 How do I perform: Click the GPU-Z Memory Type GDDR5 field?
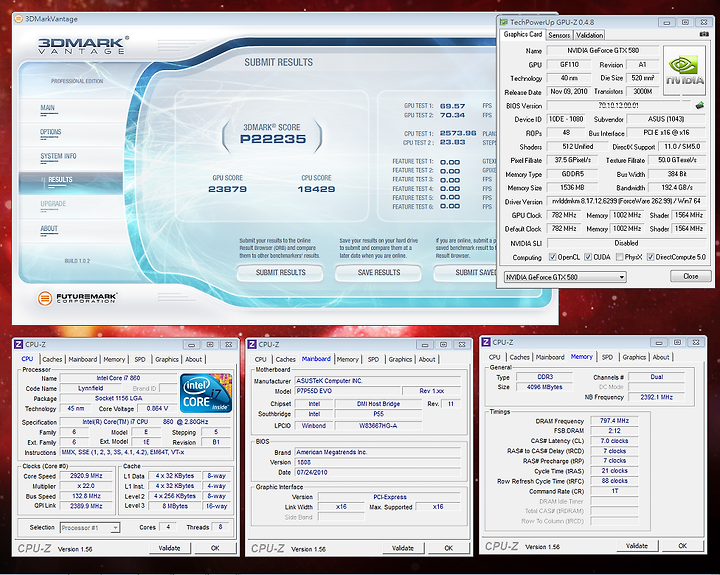[572, 174]
